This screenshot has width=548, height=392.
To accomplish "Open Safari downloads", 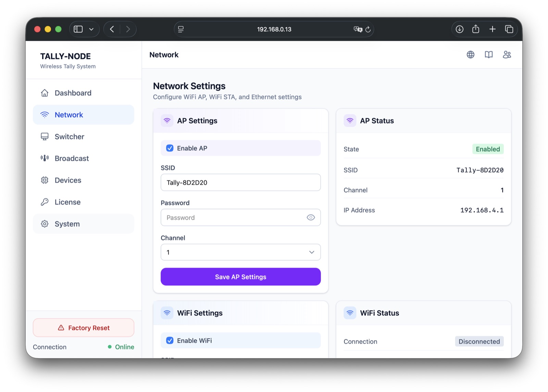I will (460, 29).
